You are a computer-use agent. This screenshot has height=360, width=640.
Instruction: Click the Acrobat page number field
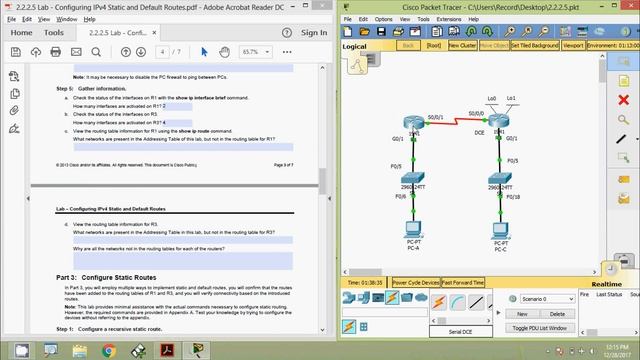(x=162, y=52)
